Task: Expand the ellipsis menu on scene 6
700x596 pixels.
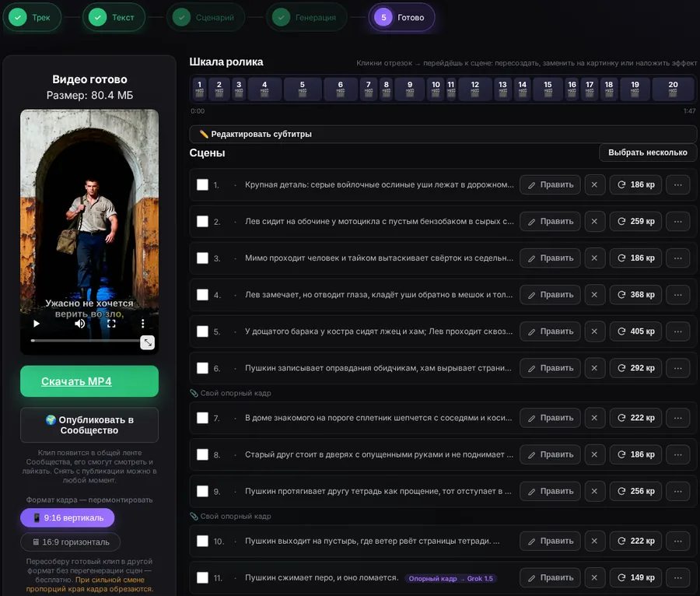Action: coord(677,368)
